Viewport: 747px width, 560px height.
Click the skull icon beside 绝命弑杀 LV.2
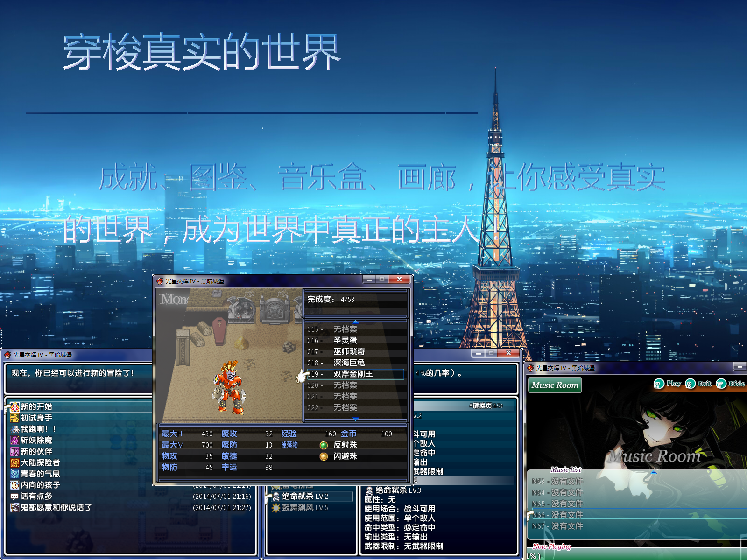[276, 497]
